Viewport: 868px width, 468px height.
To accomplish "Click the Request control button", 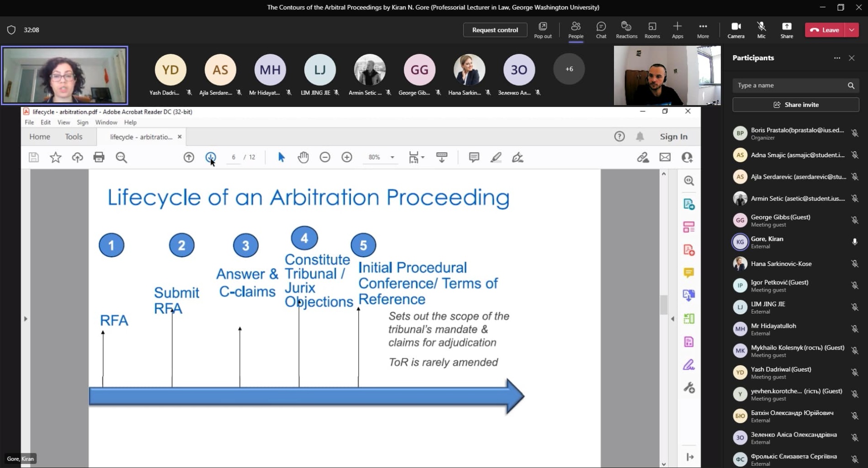I will coord(495,30).
